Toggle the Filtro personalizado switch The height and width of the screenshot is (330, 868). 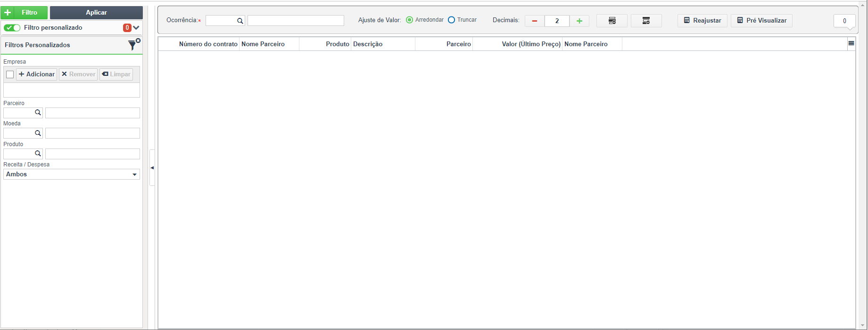pos(12,28)
